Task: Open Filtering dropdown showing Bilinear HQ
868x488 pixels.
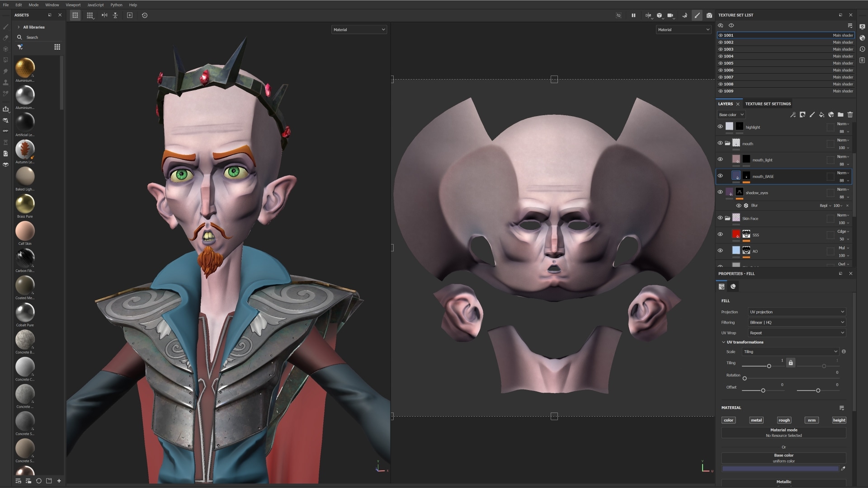Action: point(797,322)
